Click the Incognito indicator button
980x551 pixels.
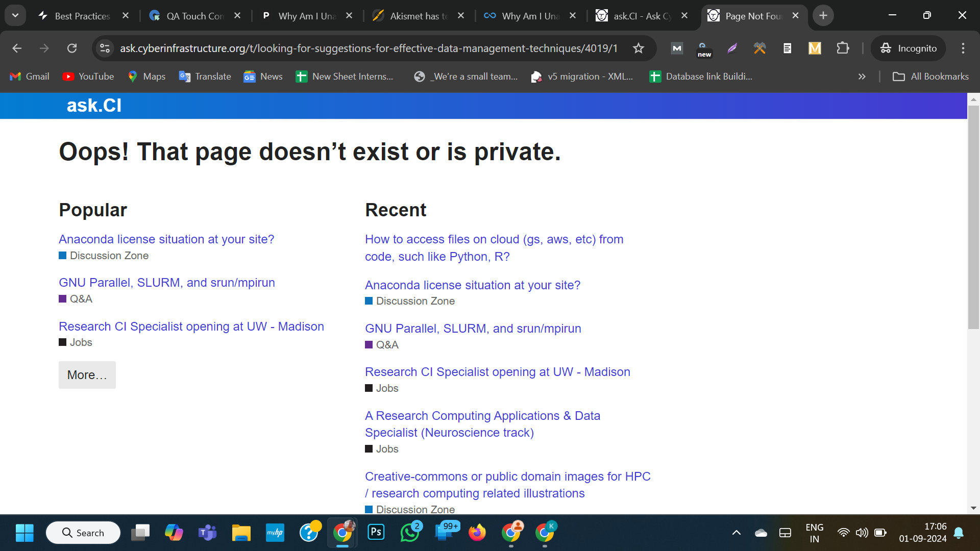[x=909, y=48]
